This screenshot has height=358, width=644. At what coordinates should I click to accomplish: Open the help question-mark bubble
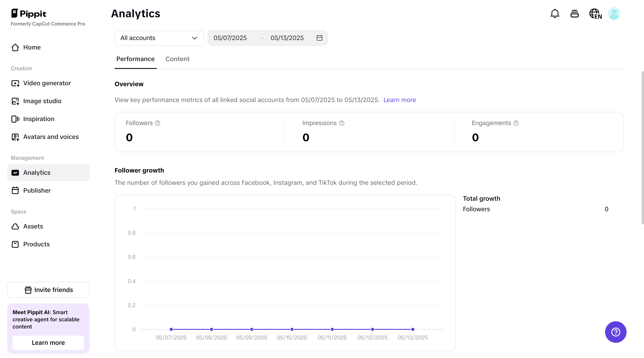click(x=616, y=332)
